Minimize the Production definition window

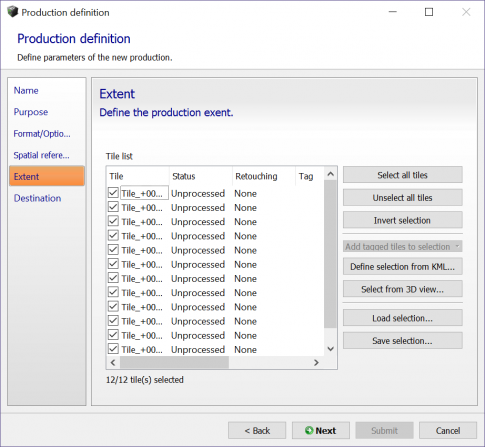[x=393, y=12]
